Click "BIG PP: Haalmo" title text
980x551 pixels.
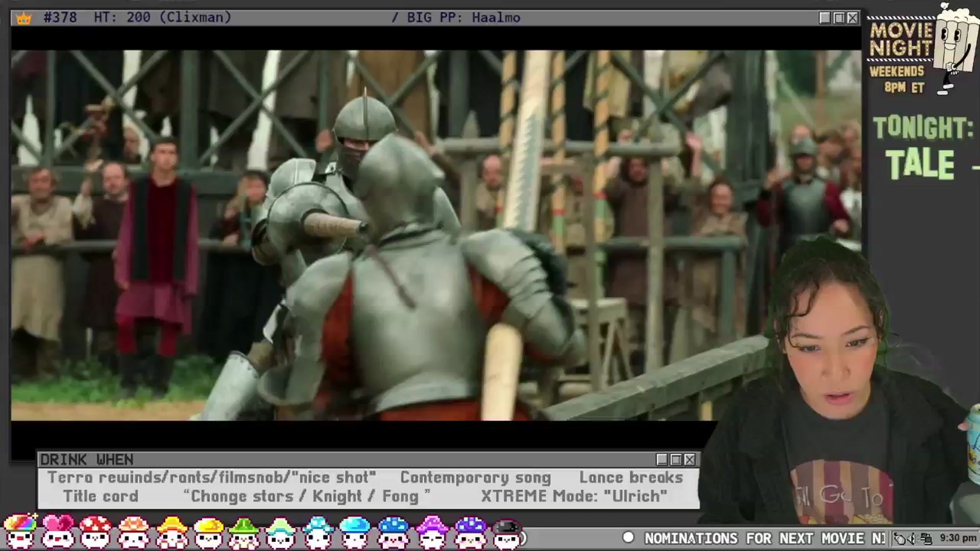(463, 18)
